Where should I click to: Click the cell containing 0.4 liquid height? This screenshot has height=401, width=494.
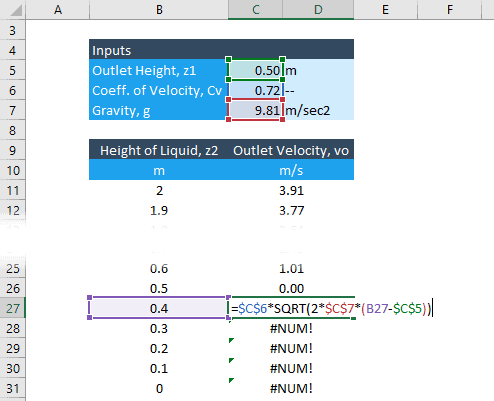[159, 308]
